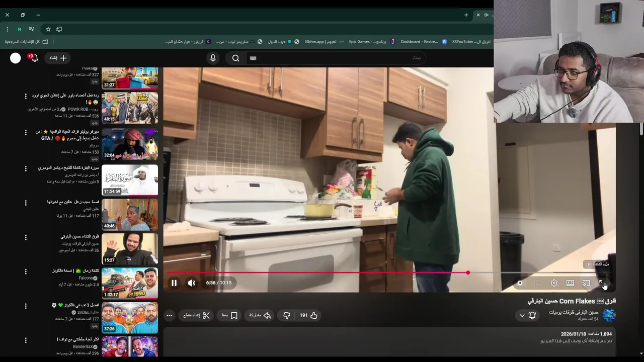Share the video with the مشاركة button

click(260, 315)
